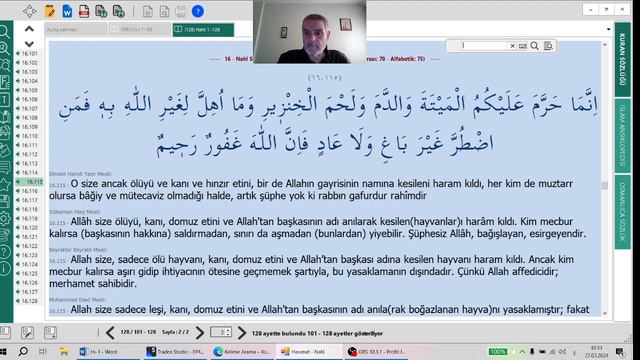This screenshot has height=360, width=640.
Task: Click the Muhammed Esed meal heading
Action: click(78, 300)
